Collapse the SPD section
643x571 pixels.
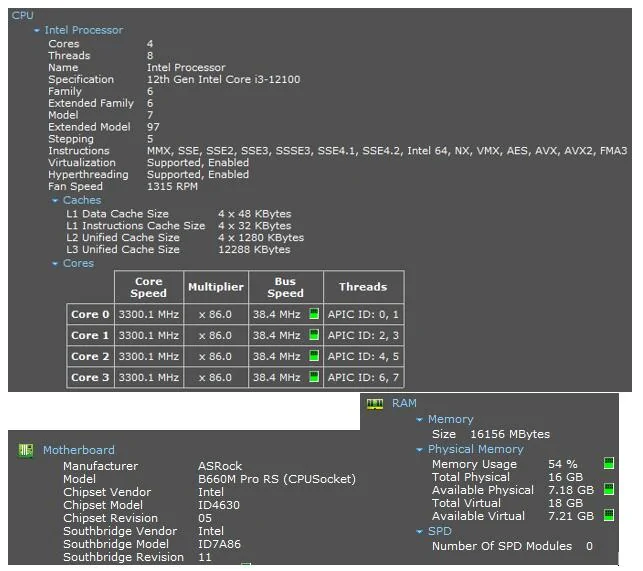coord(419,532)
